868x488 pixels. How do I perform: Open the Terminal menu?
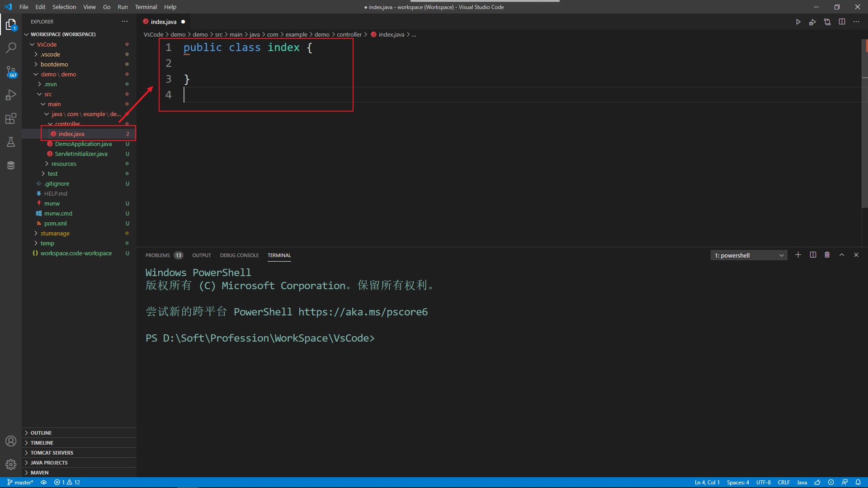tap(146, 7)
